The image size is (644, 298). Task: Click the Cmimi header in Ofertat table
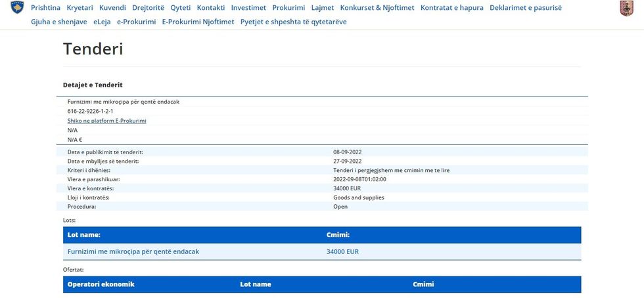pyautogui.click(x=423, y=284)
